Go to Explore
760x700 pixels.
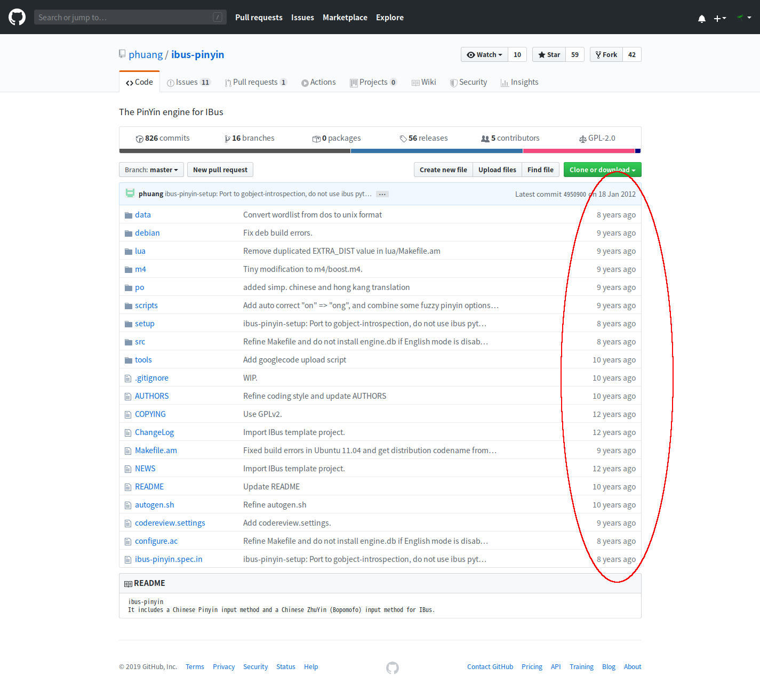pos(390,18)
